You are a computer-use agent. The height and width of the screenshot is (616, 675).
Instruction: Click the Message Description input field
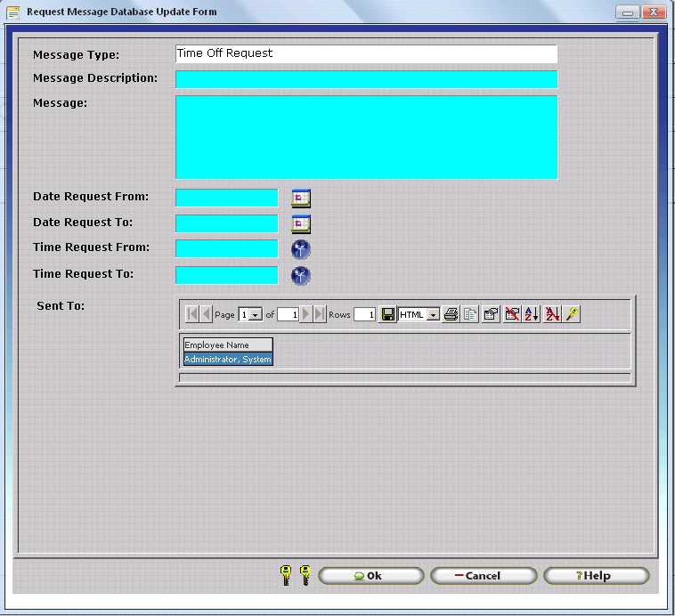(366, 79)
